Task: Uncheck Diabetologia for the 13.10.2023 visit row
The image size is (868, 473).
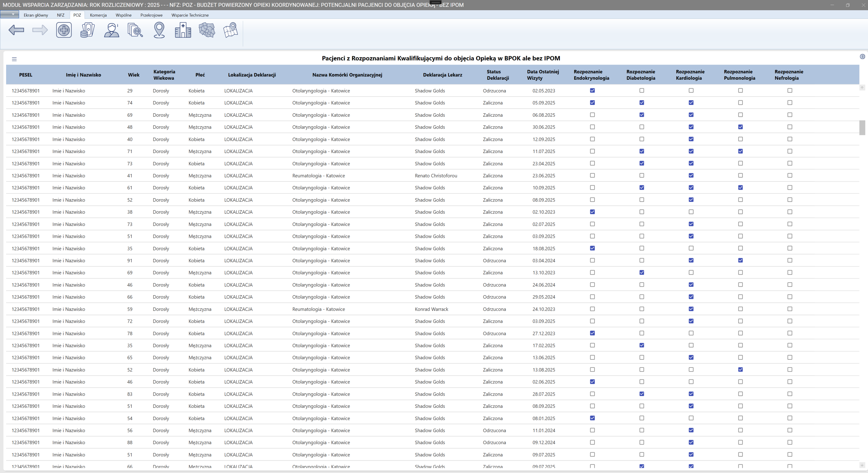Action: click(x=642, y=272)
